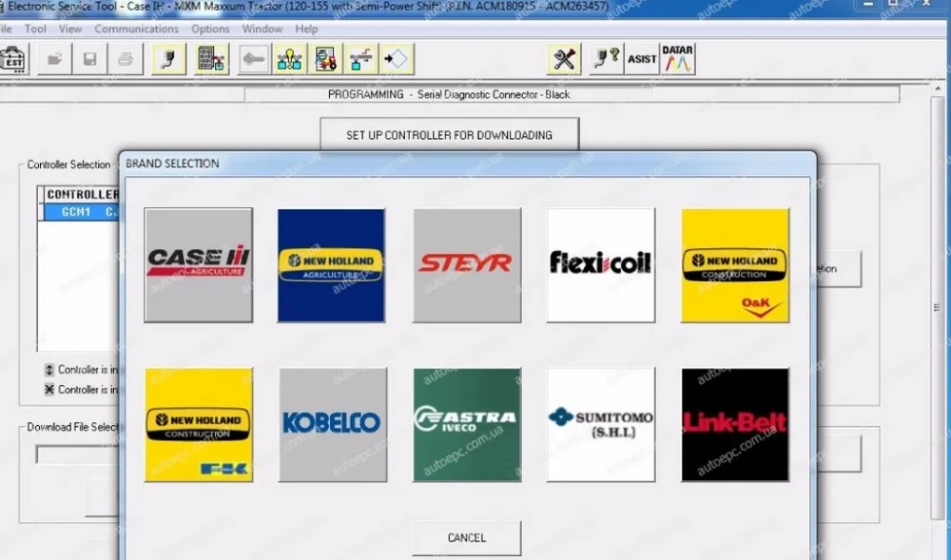Open the View menu
Image resolution: width=951 pixels, height=560 pixels.
70,29
